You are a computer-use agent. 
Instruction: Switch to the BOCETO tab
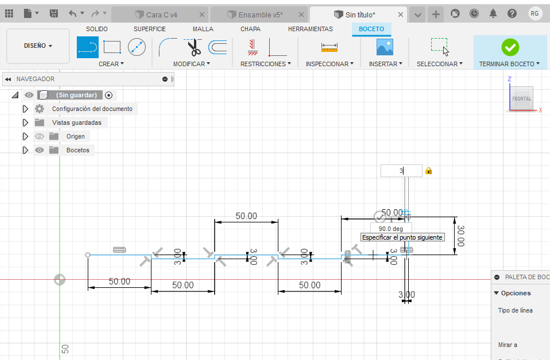[371, 29]
